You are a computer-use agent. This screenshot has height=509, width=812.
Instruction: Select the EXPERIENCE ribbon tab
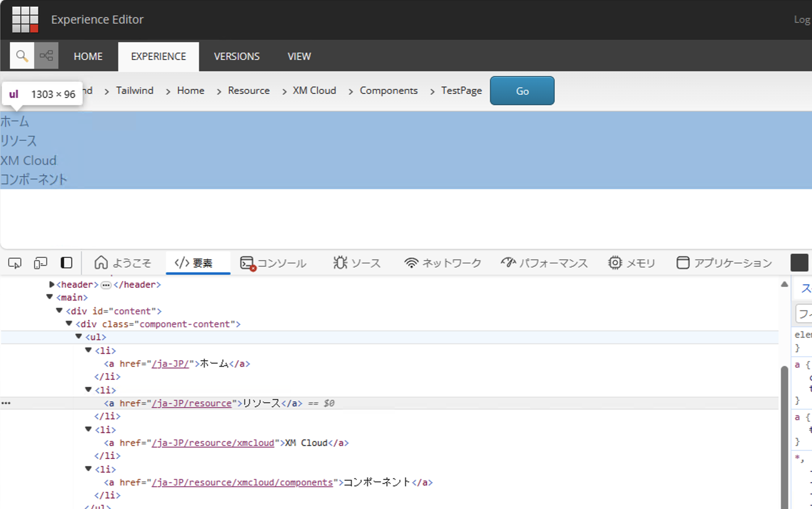click(x=158, y=56)
